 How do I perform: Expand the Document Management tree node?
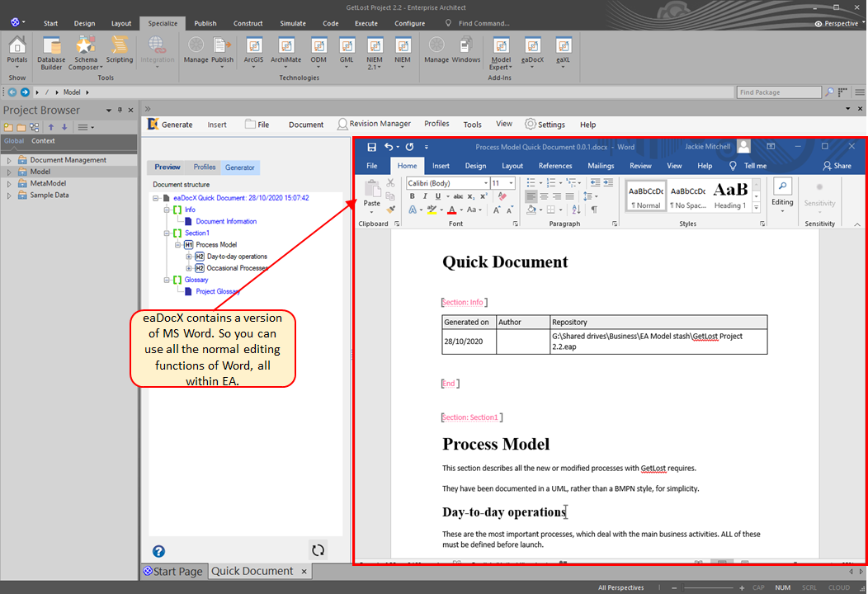[x=9, y=160]
